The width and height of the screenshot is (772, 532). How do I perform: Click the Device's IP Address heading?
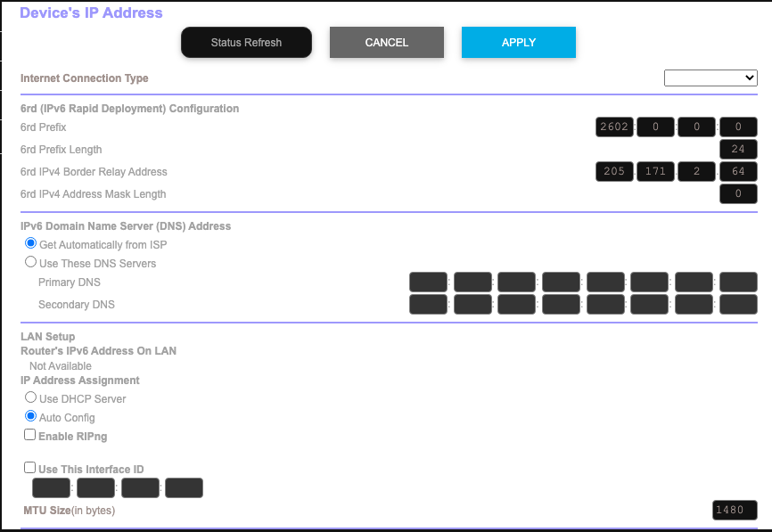[91, 12]
